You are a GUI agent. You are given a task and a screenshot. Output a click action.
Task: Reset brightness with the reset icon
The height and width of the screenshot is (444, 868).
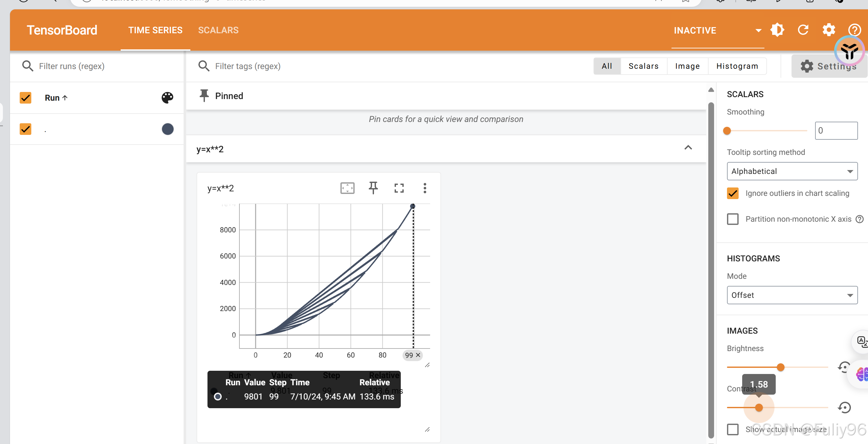pyautogui.click(x=844, y=367)
